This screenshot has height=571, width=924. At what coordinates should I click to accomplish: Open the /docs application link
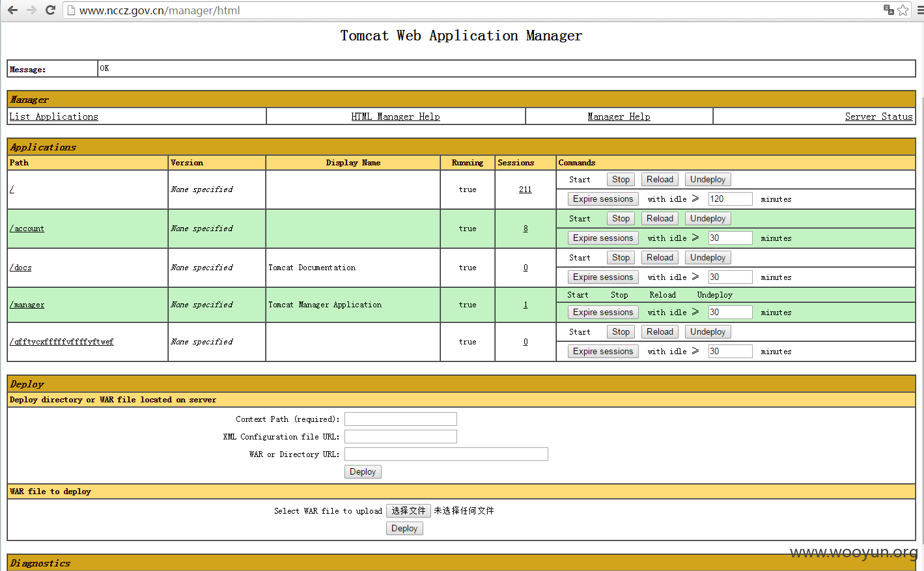pyautogui.click(x=20, y=268)
